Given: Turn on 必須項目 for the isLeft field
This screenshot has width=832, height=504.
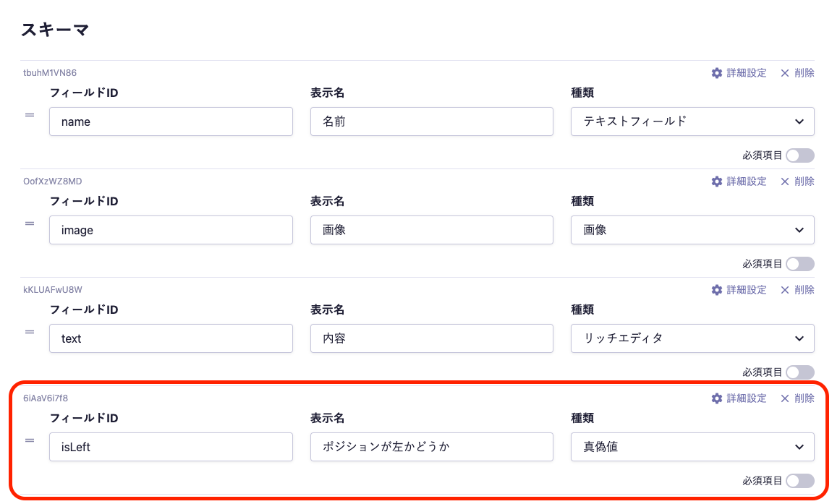Looking at the screenshot, I should pos(799,481).
